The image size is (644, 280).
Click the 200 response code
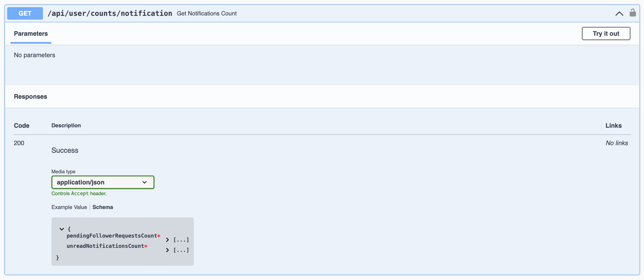pos(19,143)
